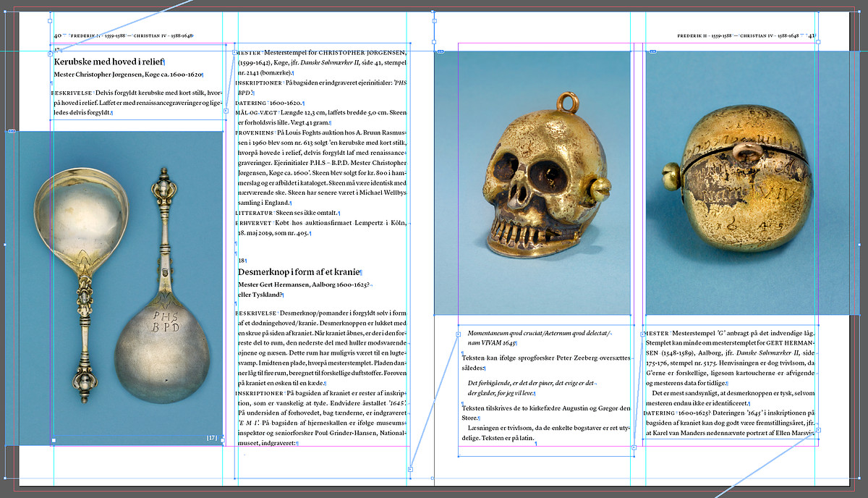868x498 pixels.
Task: Click in port of 'Momentaneum qvod cruciat' text frame
Action: 458,334
